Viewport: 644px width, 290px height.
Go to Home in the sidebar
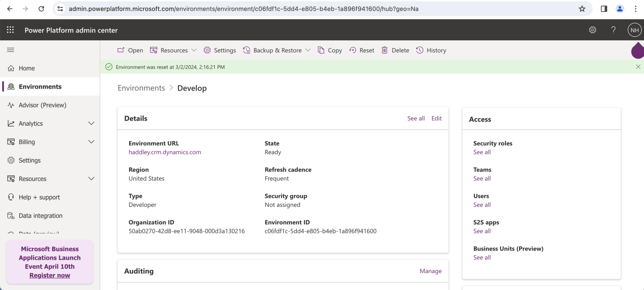pos(27,68)
